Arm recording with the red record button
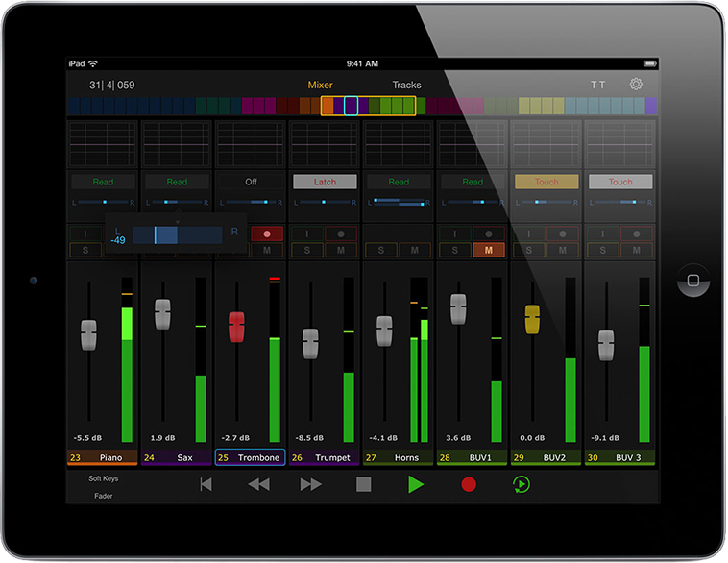Image resolution: width=728 pixels, height=563 pixels. (x=469, y=484)
